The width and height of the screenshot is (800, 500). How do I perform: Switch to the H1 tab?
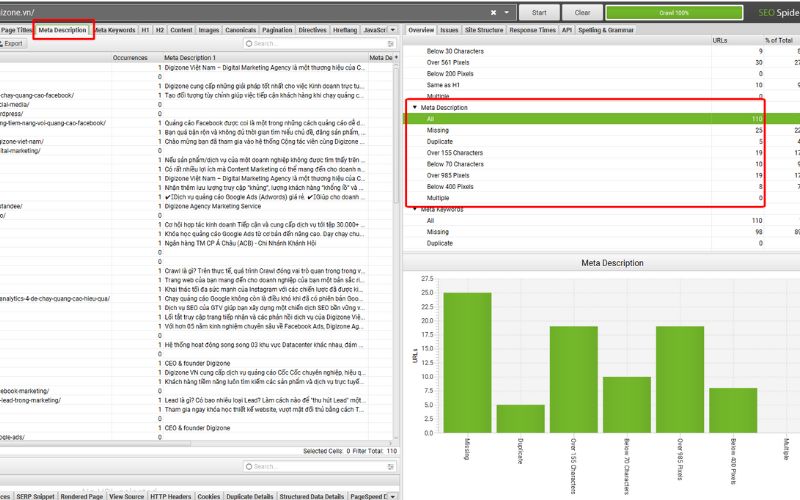click(145, 30)
